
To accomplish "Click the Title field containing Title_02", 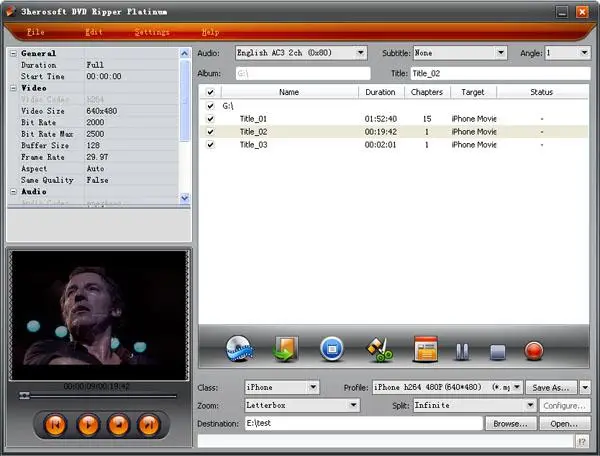I will click(x=501, y=73).
